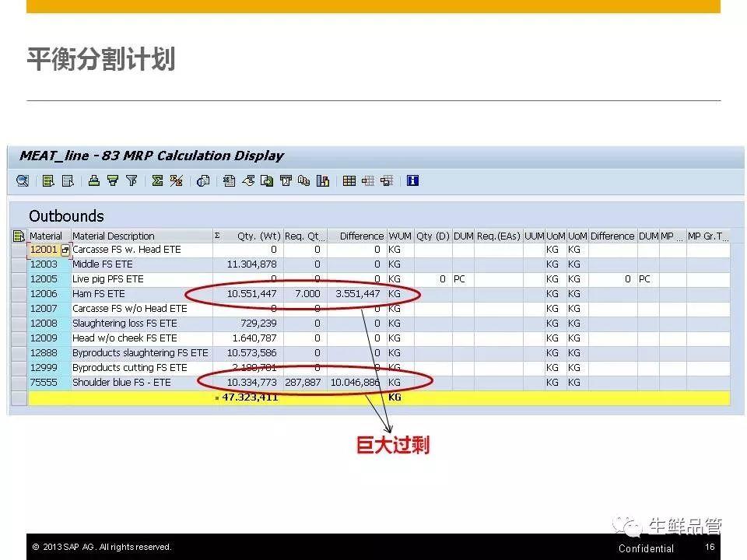The height and width of the screenshot is (560, 747).
Task: Toggle the row selector for material 75555
Action: [19, 383]
